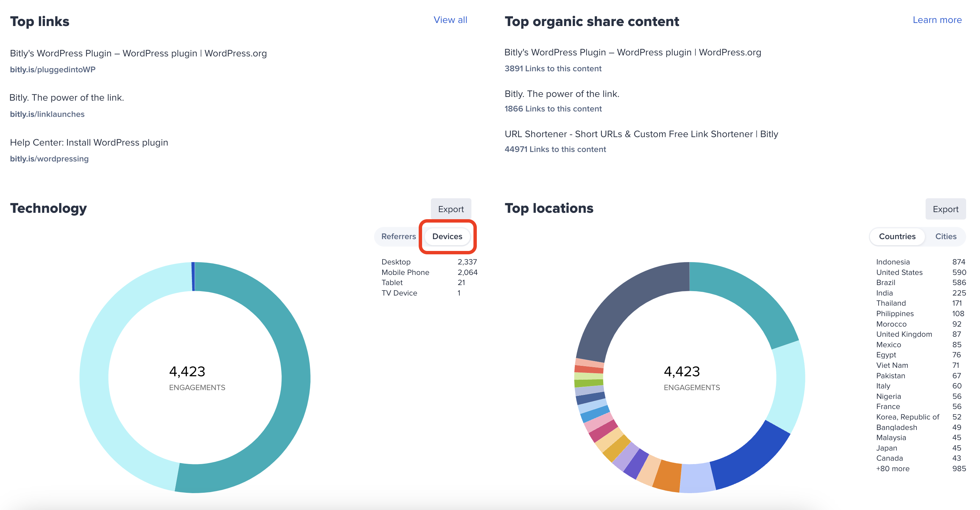980x510 pixels.
Task: Open bitly.is/linklaunches short link
Action: (47, 114)
